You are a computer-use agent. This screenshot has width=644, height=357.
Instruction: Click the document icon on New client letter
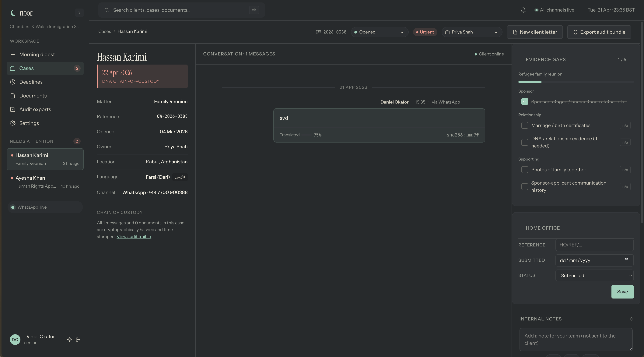[x=515, y=32]
